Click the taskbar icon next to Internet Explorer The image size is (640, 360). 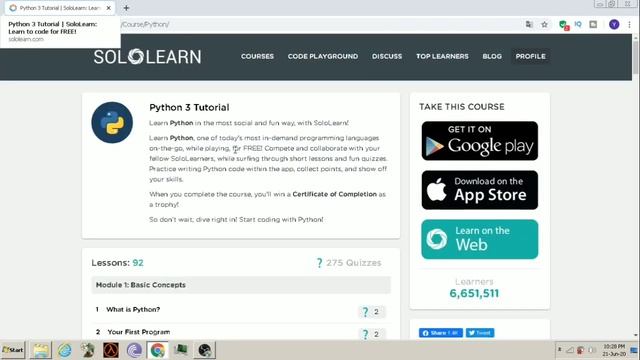pyautogui.click(x=88, y=350)
